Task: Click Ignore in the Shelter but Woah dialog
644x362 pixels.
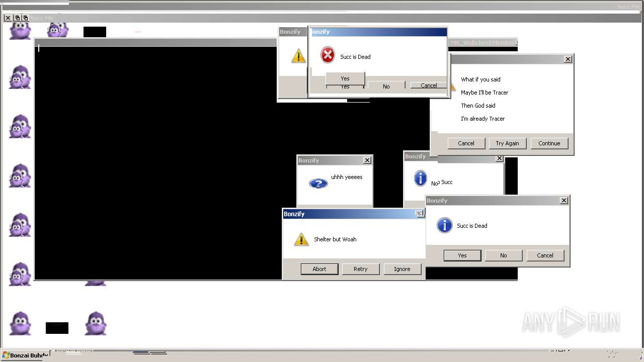Action: pos(402,269)
